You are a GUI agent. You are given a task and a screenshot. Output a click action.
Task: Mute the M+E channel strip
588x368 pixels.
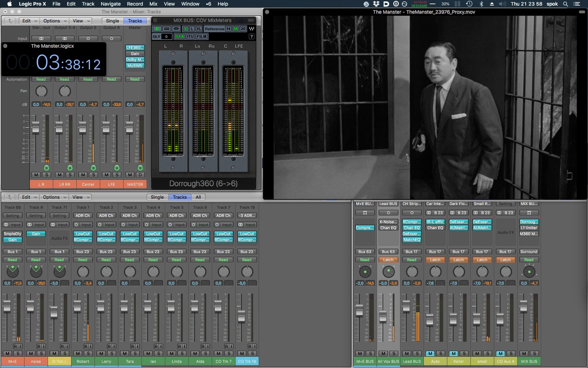click(x=7, y=353)
